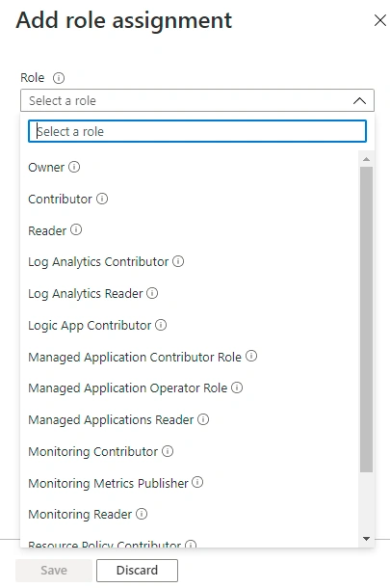Choose the Log Analytics Reader role
Image resolution: width=390 pixels, height=588 pixels.
coord(86,294)
